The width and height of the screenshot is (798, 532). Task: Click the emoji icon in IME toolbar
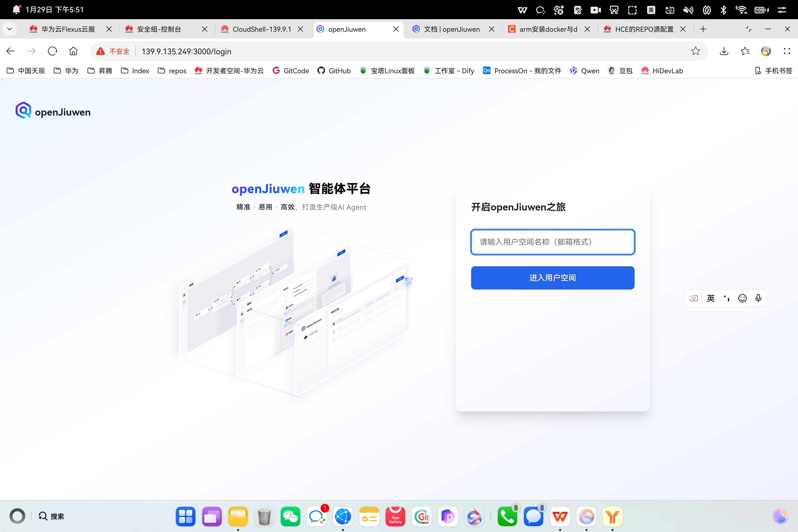click(742, 298)
